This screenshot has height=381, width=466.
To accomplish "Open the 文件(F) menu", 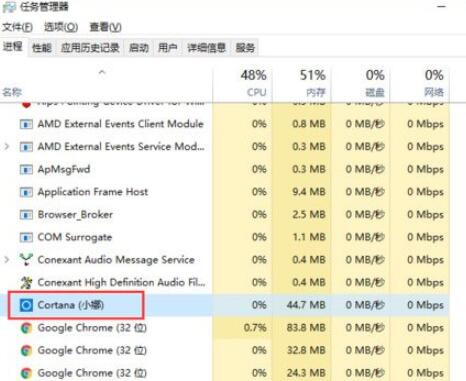I will 17,27.
